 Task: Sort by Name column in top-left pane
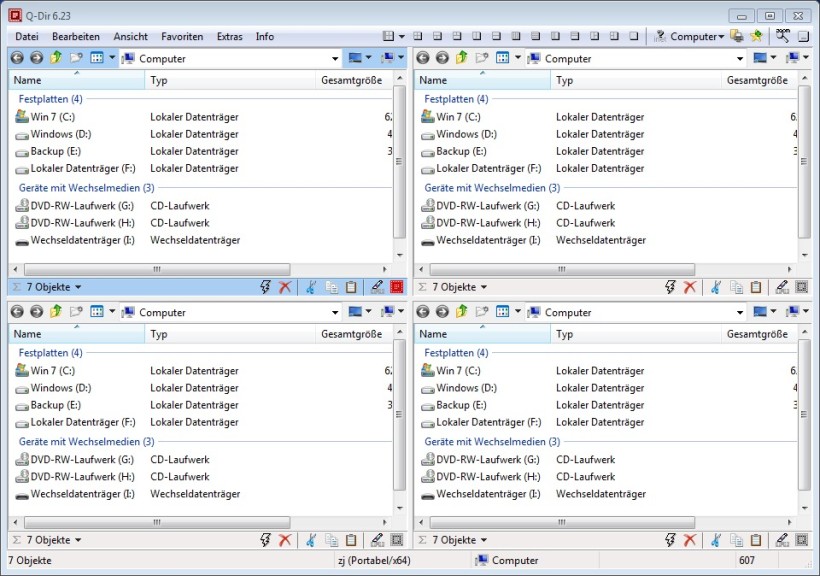point(76,80)
